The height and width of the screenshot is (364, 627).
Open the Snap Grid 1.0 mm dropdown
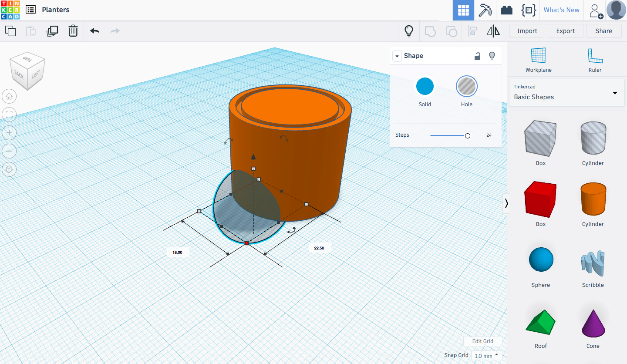coord(486,356)
